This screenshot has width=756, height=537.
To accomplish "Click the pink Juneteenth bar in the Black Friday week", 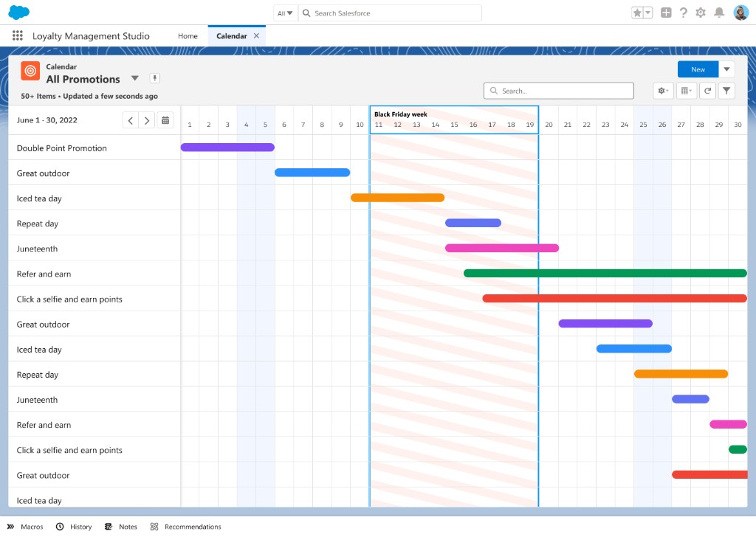I will [x=502, y=248].
